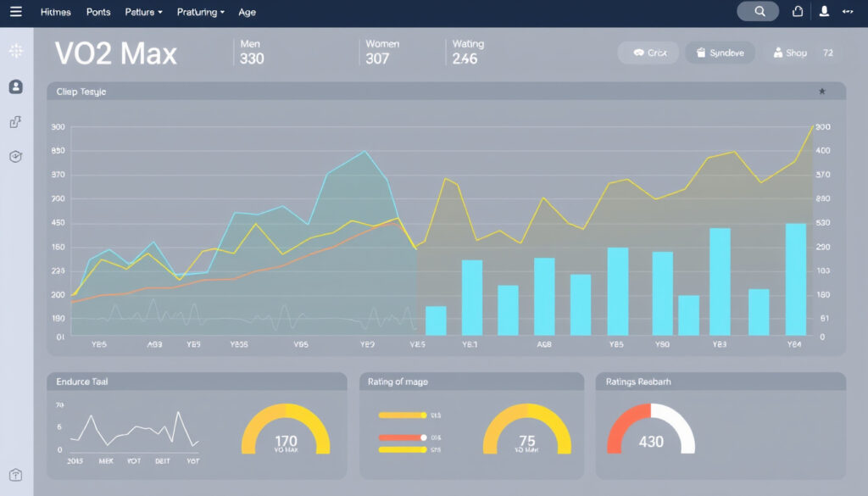Viewport: 868px width, 496px height.
Task: Open the hamburger menu
Action: coord(16,12)
